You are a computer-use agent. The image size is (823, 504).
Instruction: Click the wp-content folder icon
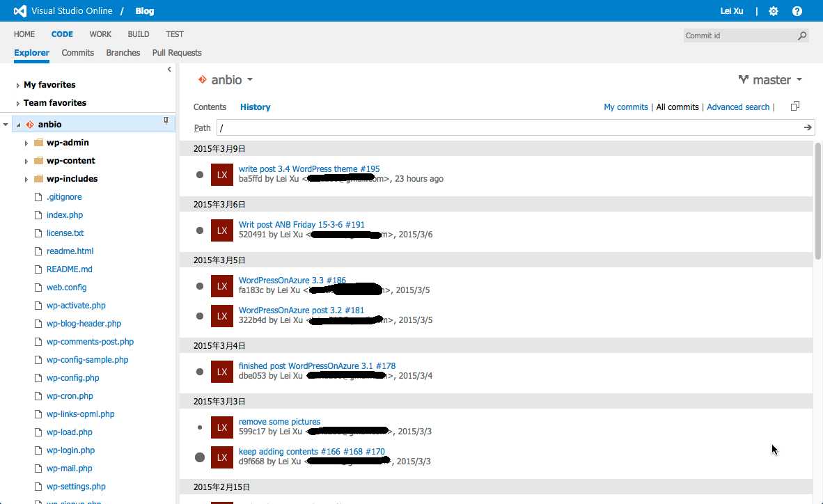point(38,161)
